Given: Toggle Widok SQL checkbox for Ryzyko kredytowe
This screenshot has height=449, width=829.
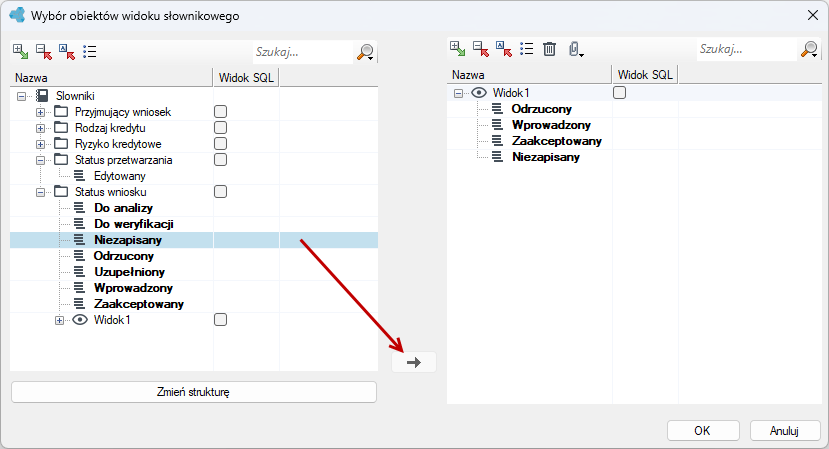Looking at the screenshot, I should point(220,143).
